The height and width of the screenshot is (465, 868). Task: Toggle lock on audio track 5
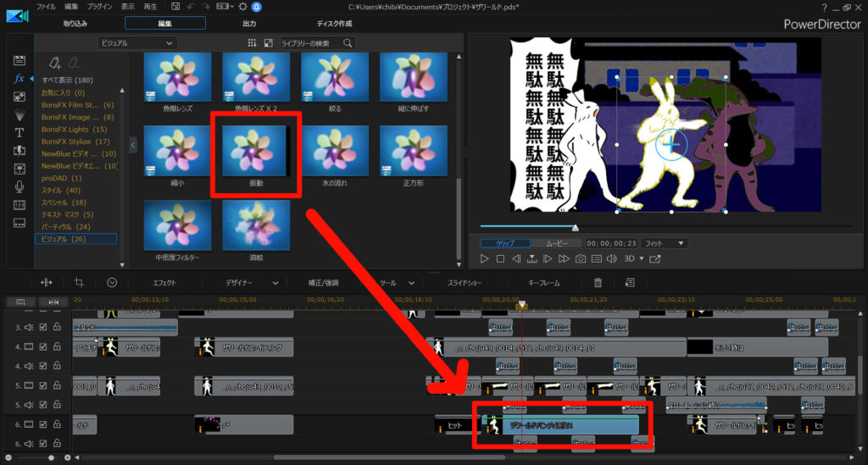[57, 404]
